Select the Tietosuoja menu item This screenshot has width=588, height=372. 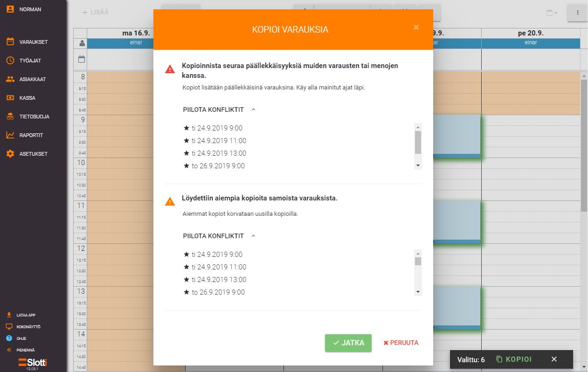click(x=35, y=117)
